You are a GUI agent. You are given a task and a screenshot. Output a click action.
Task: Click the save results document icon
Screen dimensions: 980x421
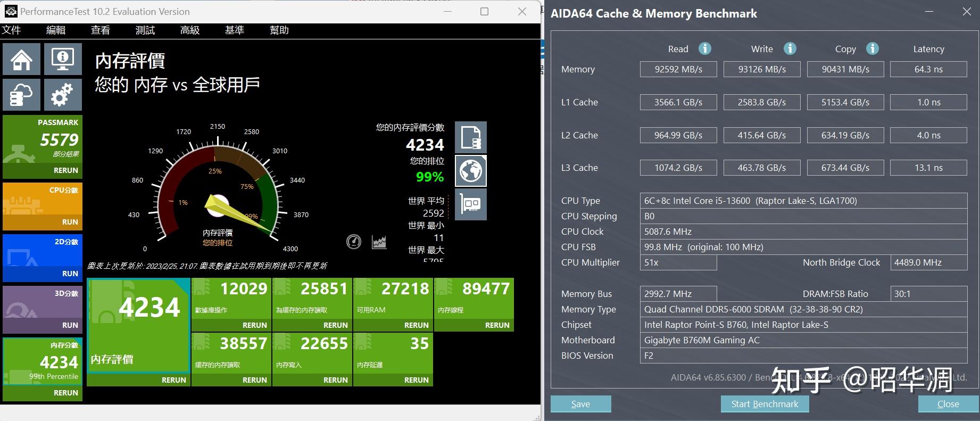click(x=471, y=137)
